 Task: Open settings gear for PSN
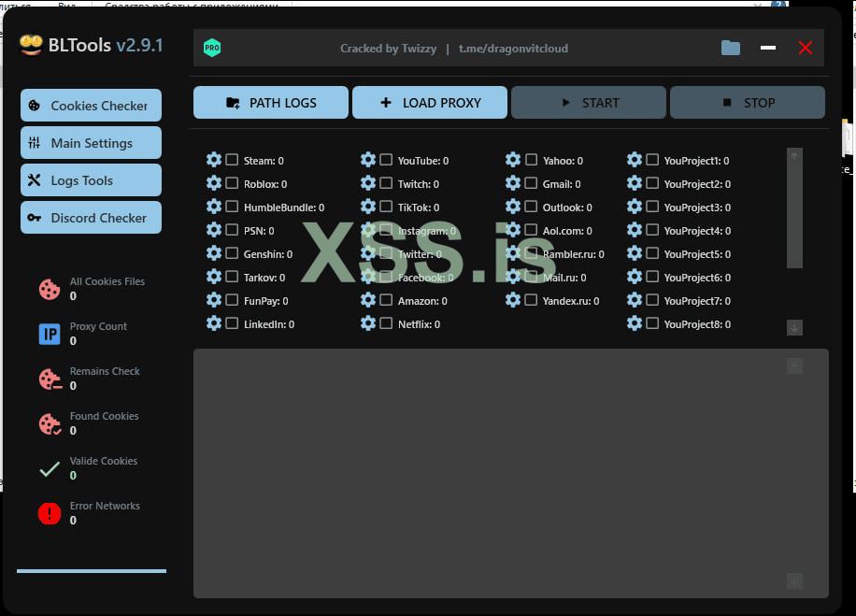coord(214,230)
